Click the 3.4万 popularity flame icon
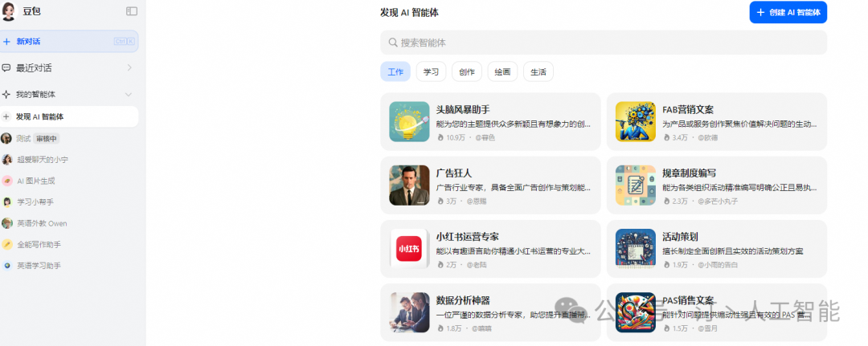Viewport: 868px width, 346px height. coord(667,137)
